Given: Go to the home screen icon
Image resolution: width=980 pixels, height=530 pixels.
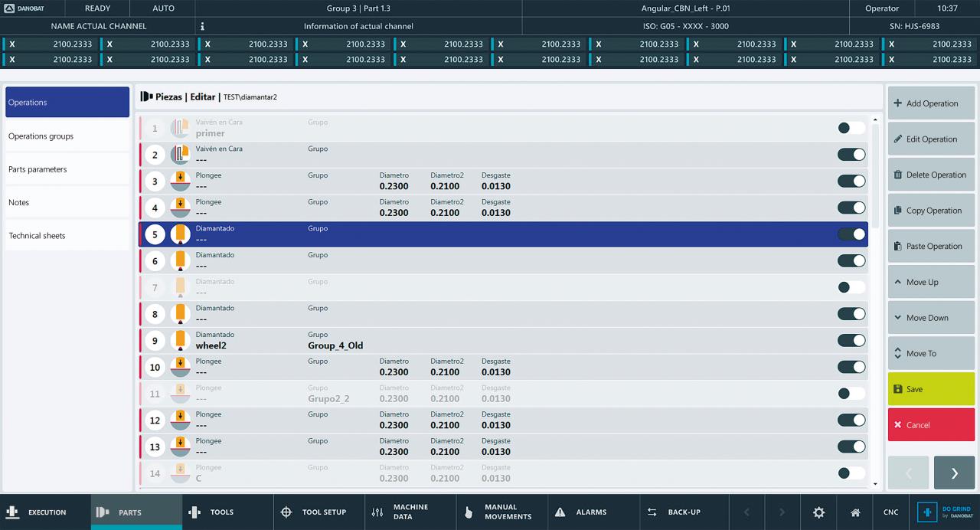Looking at the screenshot, I should (855, 512).
